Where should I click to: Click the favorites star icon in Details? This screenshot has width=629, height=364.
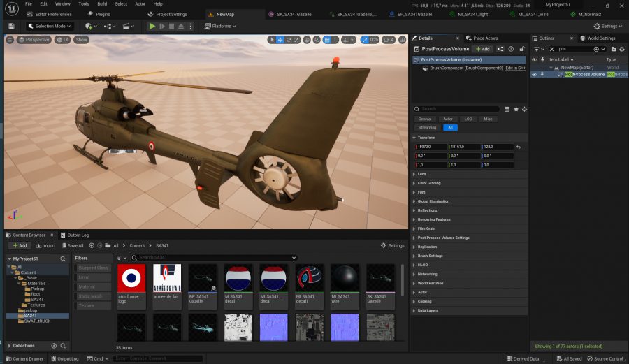(x=516, y=109)
